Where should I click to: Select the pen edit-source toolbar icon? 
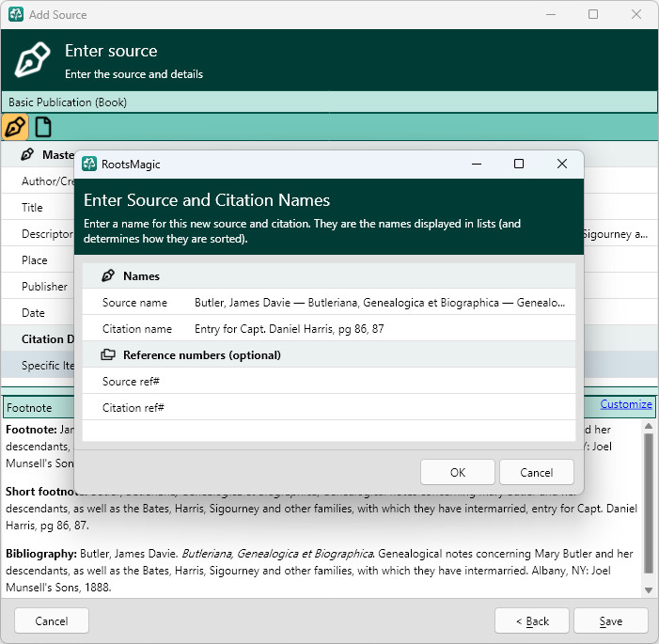[x=15, y=127]
